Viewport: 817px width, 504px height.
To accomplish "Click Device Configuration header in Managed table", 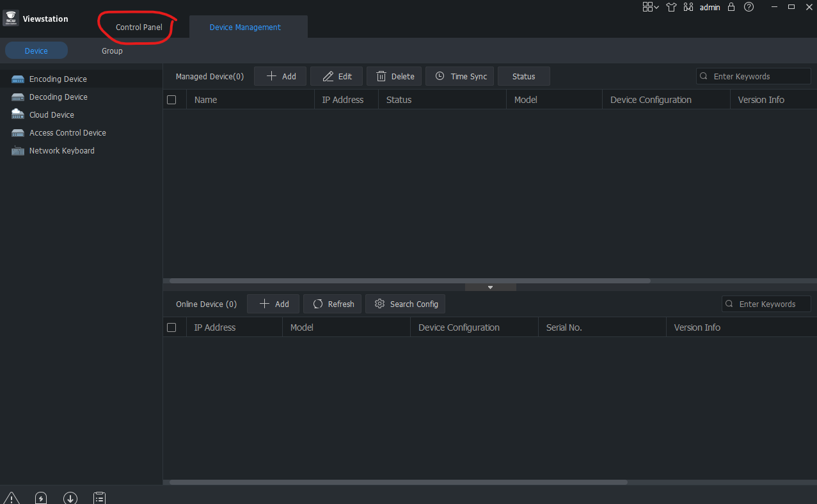I will [666, 100].
